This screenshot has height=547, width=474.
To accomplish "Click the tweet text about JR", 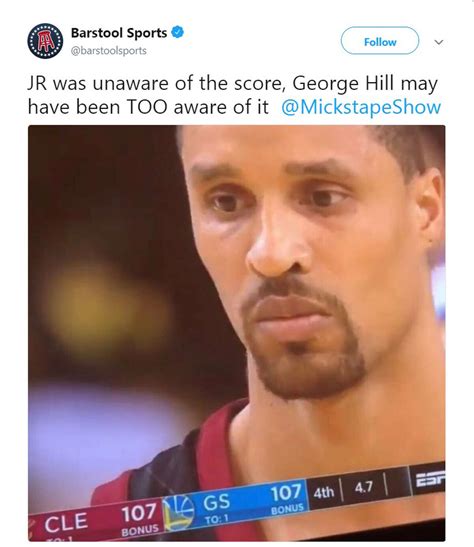I will click(x=234, y=95).
